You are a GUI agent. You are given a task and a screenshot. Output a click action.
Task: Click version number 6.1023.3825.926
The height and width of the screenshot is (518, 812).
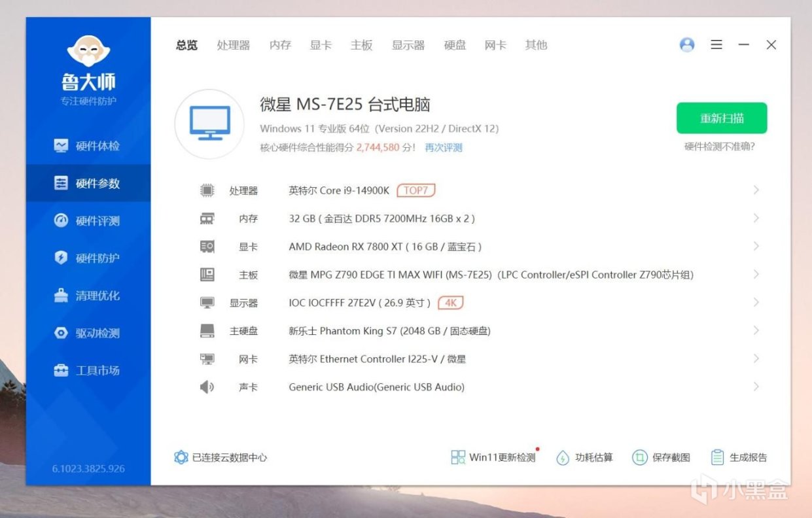click(88, 469)
